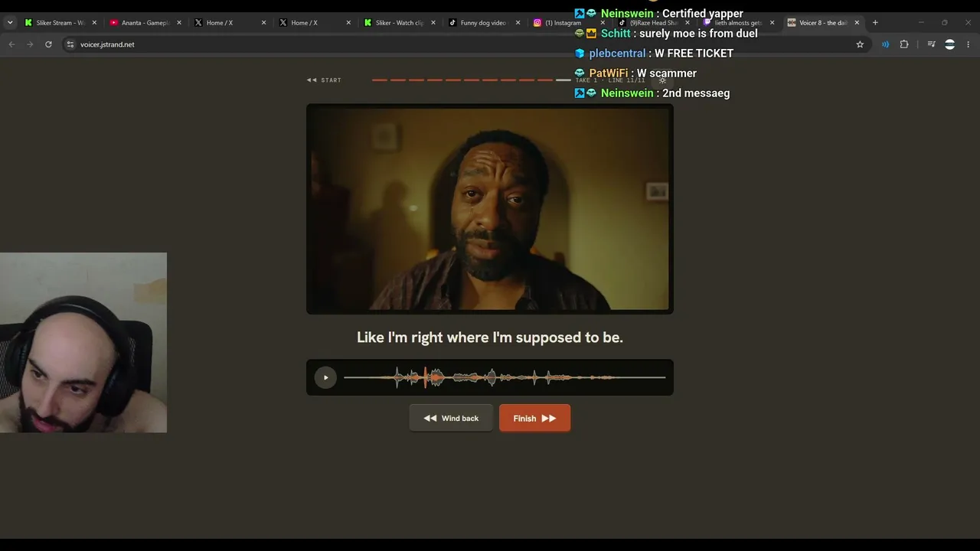Play the recorded voice take
Screen dimensions: 980x551
(x=325, y=377)
